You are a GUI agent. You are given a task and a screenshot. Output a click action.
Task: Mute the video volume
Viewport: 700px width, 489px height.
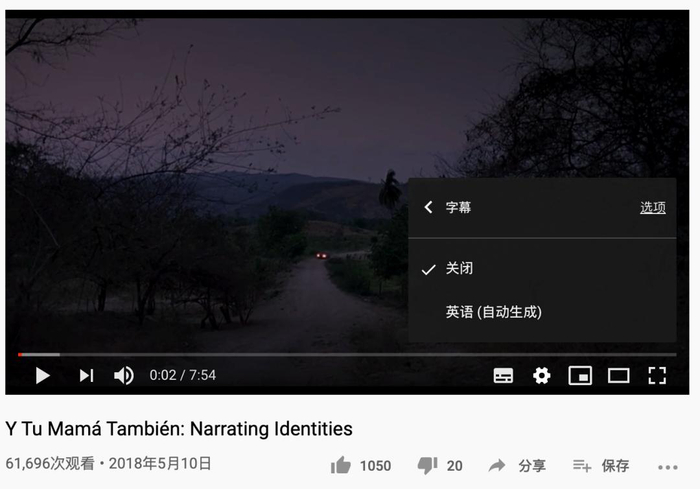(x=124, y=376)
